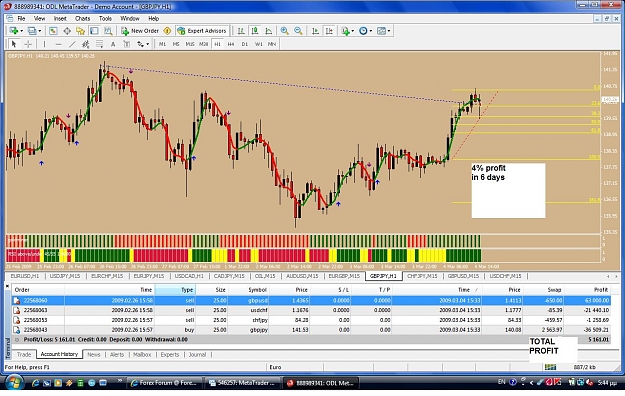Toggle the Terminal panel icon
Viewport: 625px width, 396px height.
coord(94,31)
